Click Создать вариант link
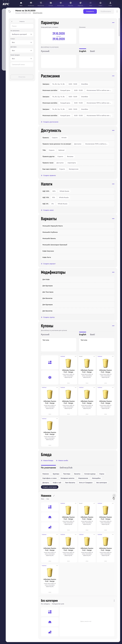 point(48,264)
